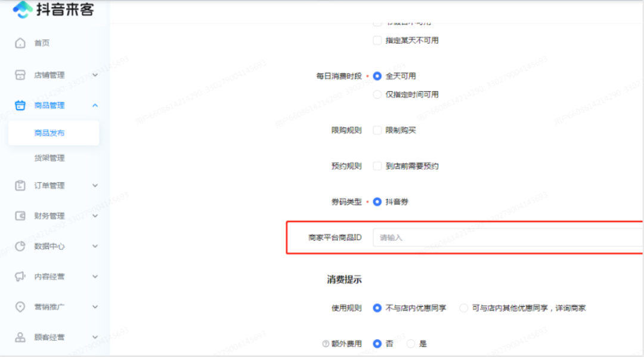Open the 财务管理 menu label
This screenshot has height=357, width=644.
(49, 216)
